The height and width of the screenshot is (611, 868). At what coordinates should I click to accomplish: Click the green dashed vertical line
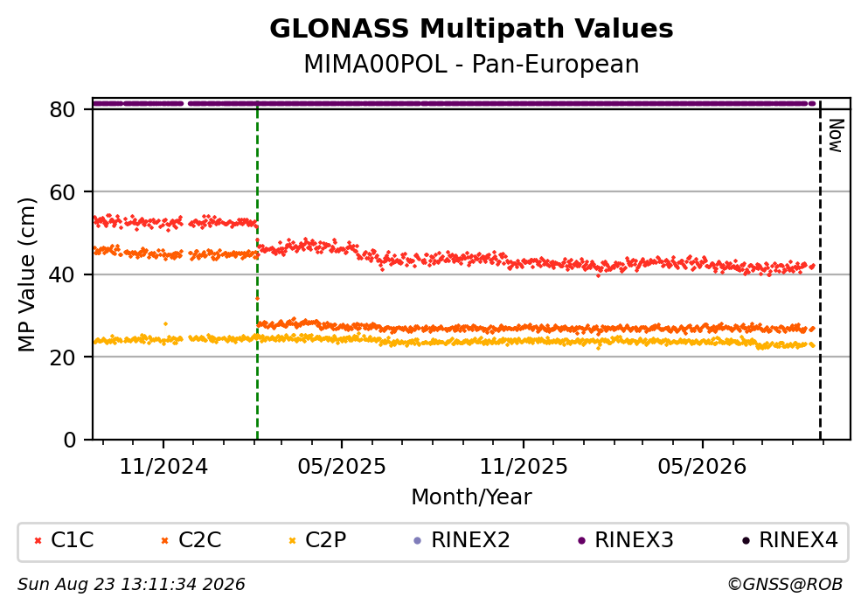(257, 271)
